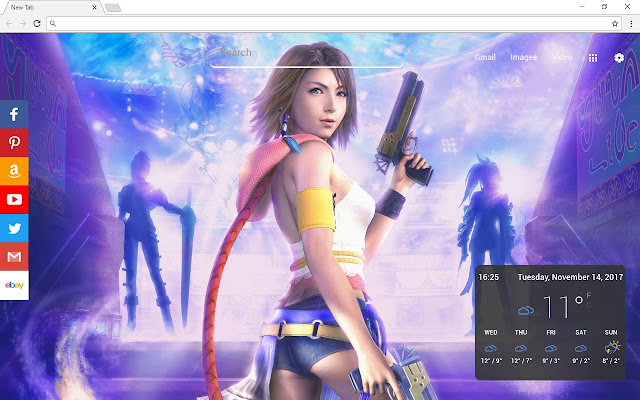The image size is (640, 400).
Task: Open the Chrome three-dot menu
Action: coord(631,24)
